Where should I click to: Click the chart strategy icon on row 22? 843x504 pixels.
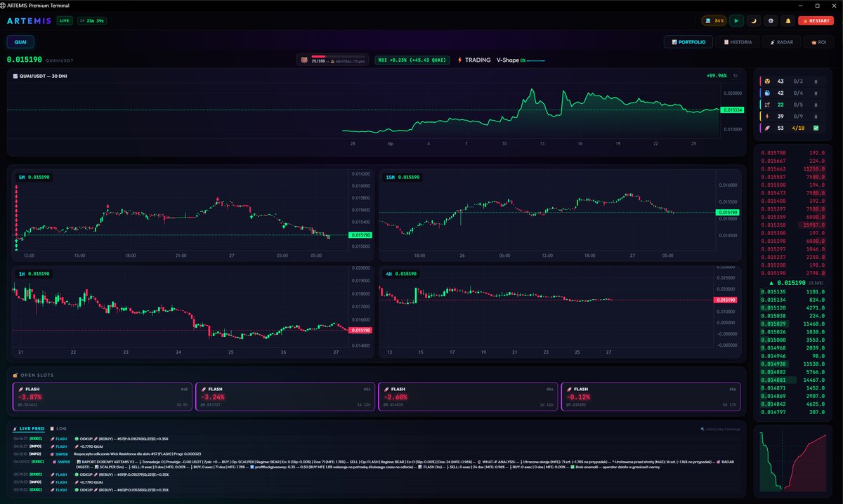tap(767, 105)
